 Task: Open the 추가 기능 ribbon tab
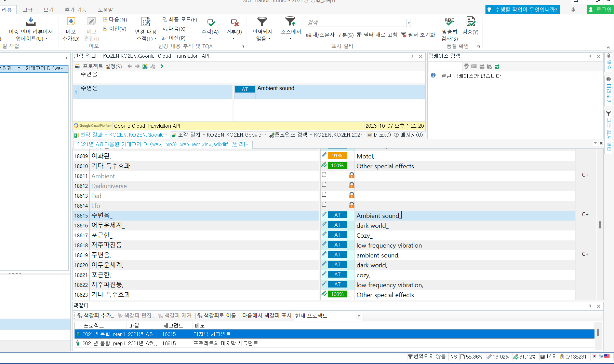point(76,10)
